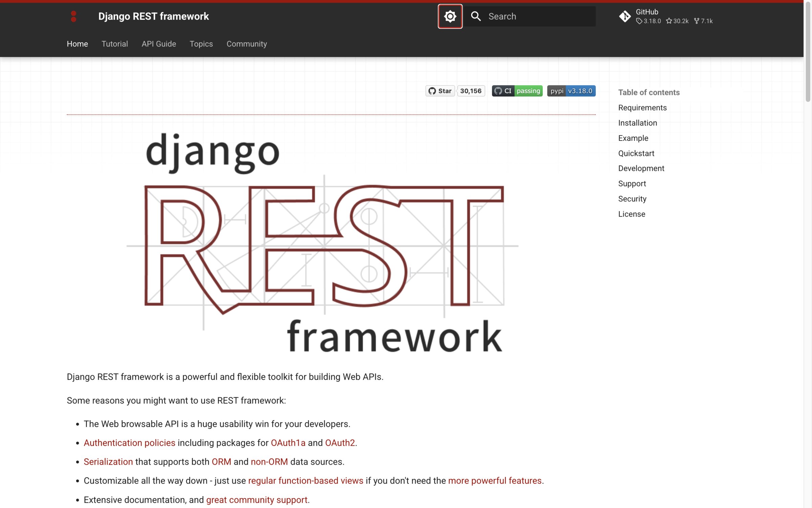812x508 pixels.
Task: Click the git repository diamond icon
Action: pos(625,16)
